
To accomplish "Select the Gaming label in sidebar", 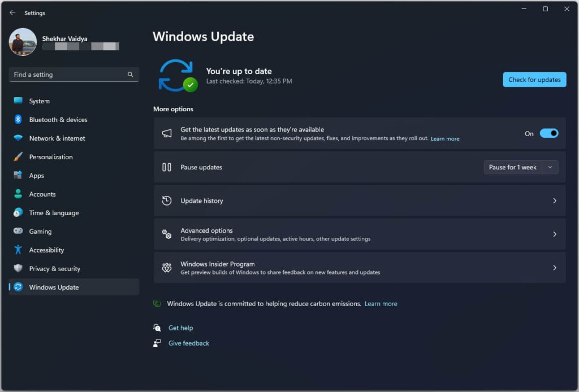I will 40,232.
